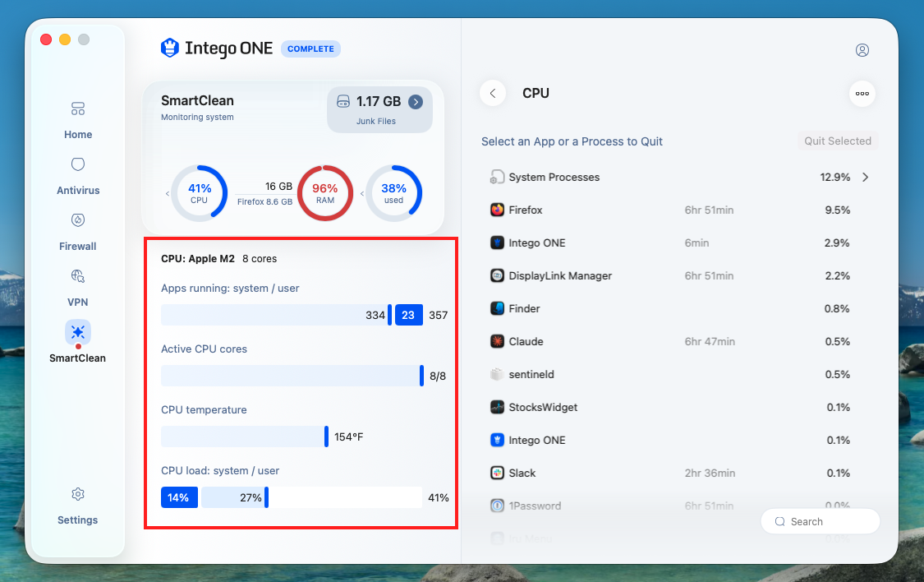Click the search magnifier icon
This screenshot has height=582, width=924.
(779, 522)
